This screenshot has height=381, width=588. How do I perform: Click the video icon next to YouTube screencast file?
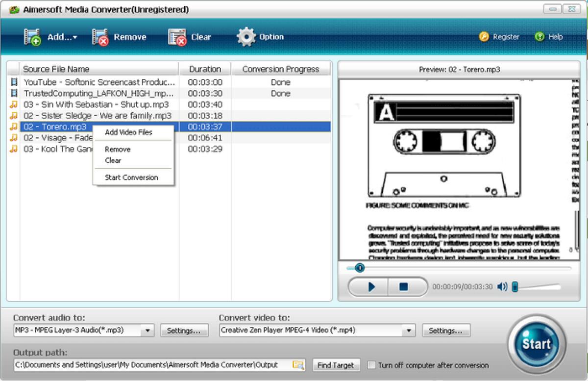tap(14, 82)
